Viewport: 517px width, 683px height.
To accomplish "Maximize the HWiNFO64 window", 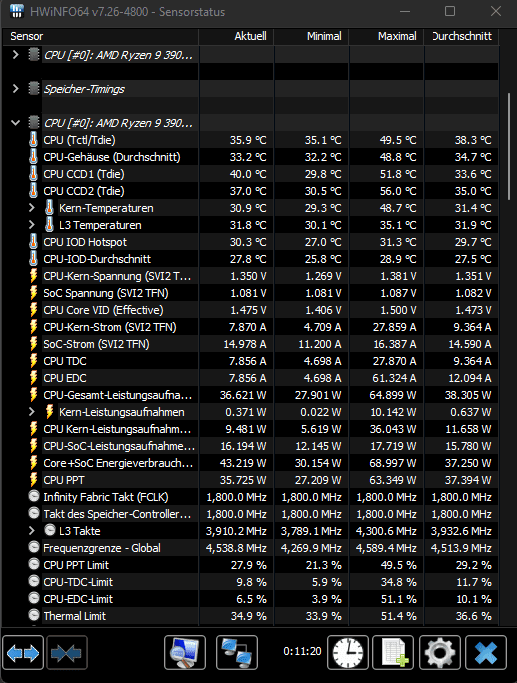I will (450, 11).
